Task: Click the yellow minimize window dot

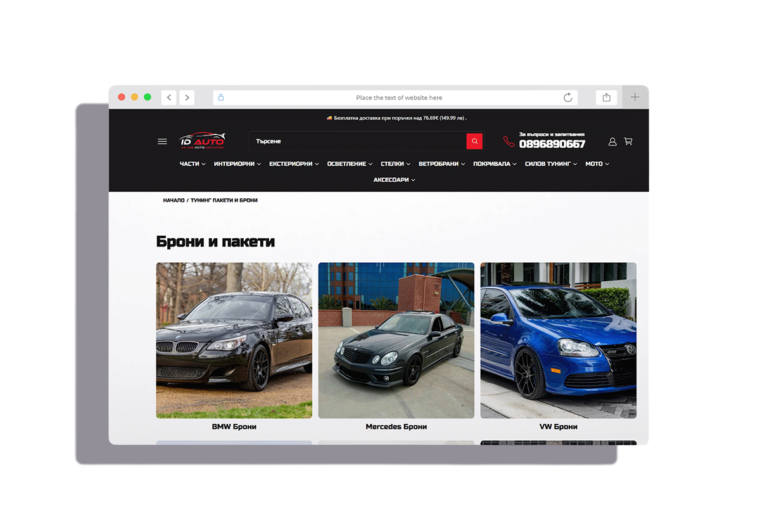Action: pos(134,97)
